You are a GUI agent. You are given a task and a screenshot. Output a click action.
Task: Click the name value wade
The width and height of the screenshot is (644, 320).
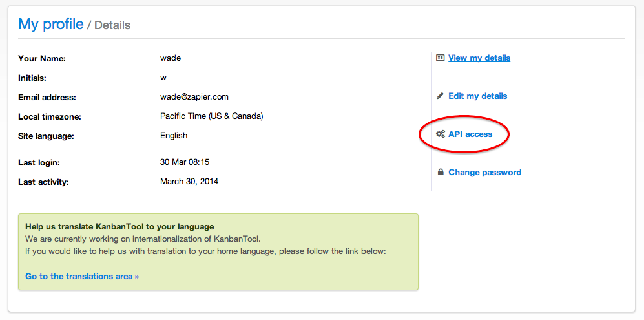click(171, 58)
